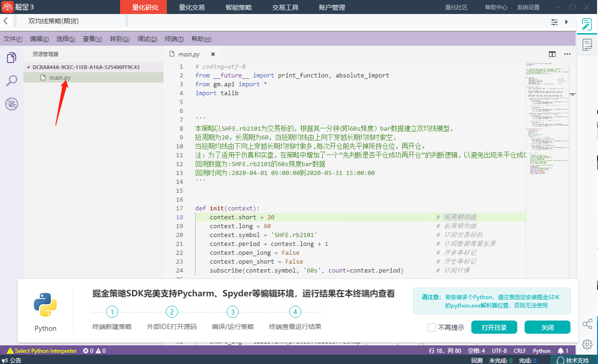Image resolution: width=598 pixels, height=364 pixels.
Task: Select the strategy editing icon on right panel
Action: [587, 25]
